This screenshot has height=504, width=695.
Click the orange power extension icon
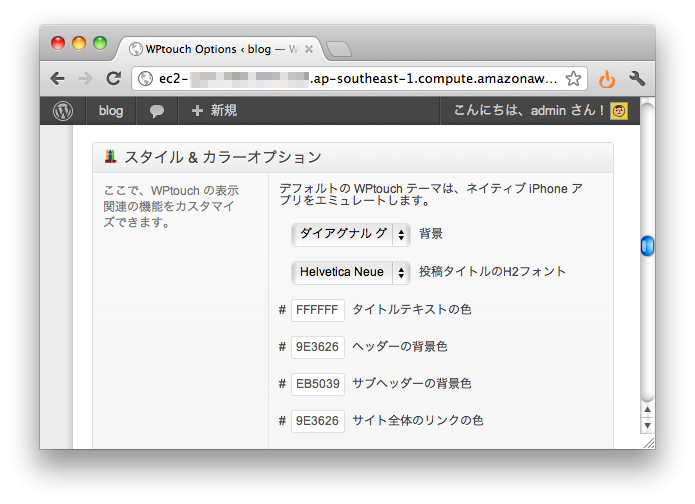[x=607, y=79]
